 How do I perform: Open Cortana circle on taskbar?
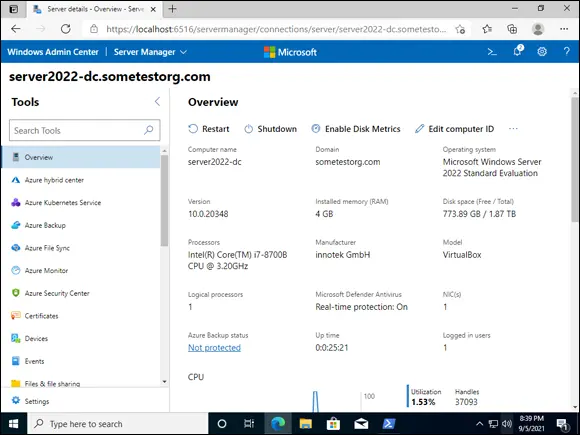(222, 424)
